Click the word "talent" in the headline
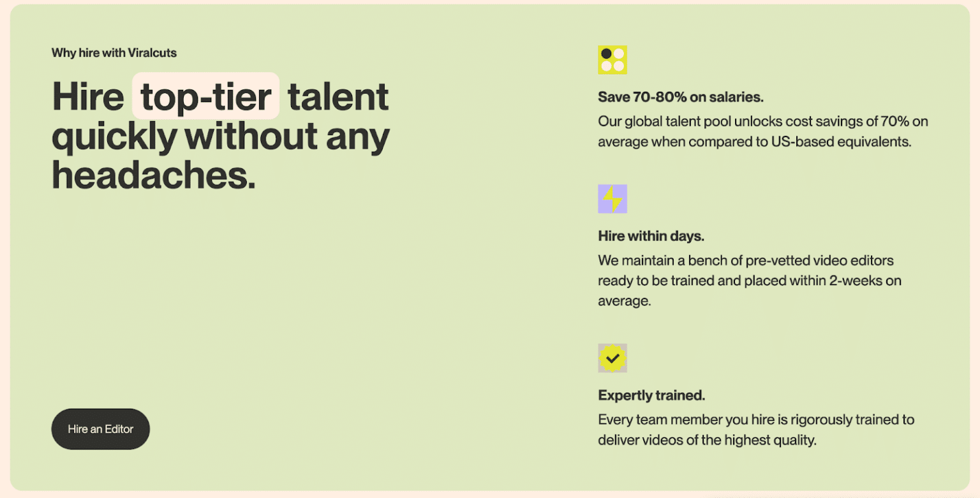 tap(338, 96)
